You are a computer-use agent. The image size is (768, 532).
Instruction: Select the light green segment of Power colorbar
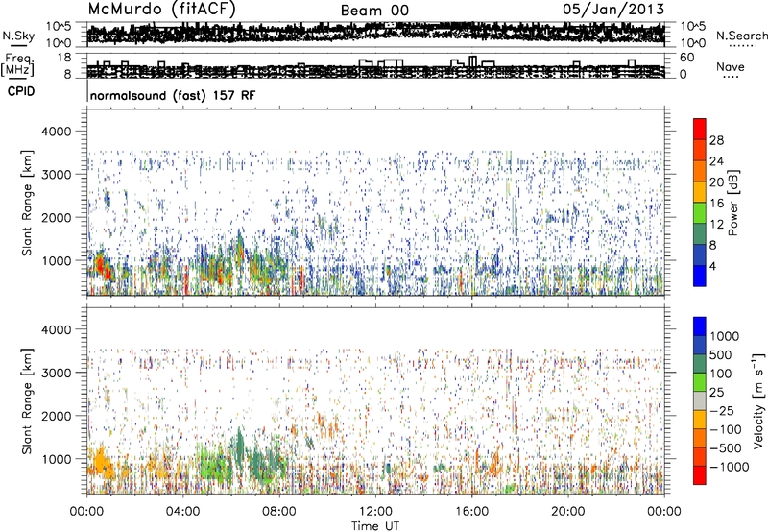pyautogui.click(x=700, y=213)
